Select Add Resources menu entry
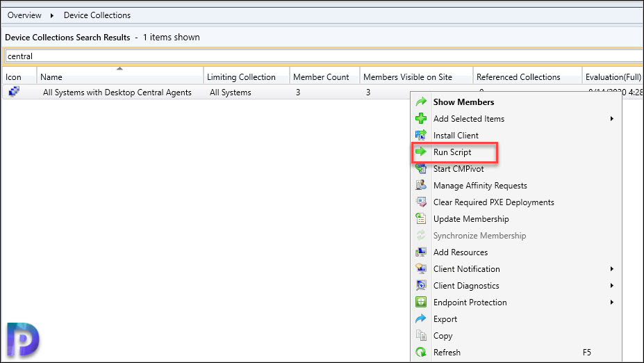The height and width of the screenshot is (363, 644). coord(461,252)
